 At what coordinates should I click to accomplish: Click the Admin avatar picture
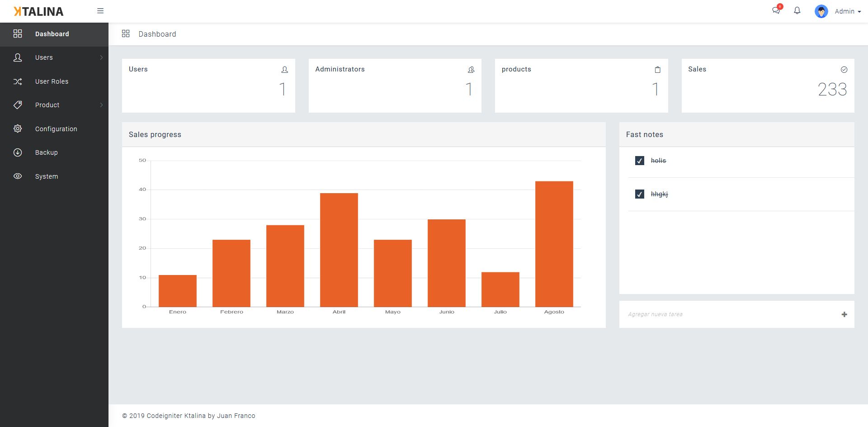tap(821, 11)
